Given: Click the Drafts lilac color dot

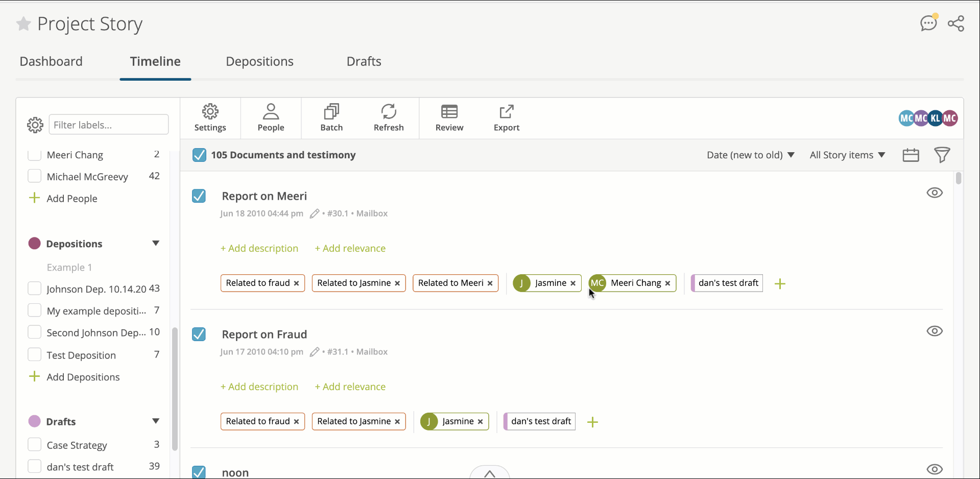Looking at the screenshot, I should pyautogui.click(x=34, y=421).
